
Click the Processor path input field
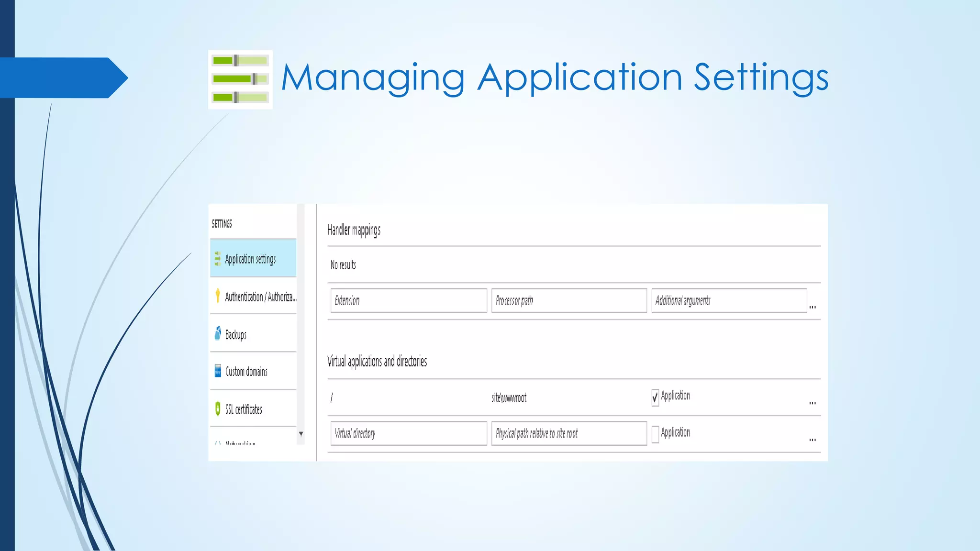(569, 300)
